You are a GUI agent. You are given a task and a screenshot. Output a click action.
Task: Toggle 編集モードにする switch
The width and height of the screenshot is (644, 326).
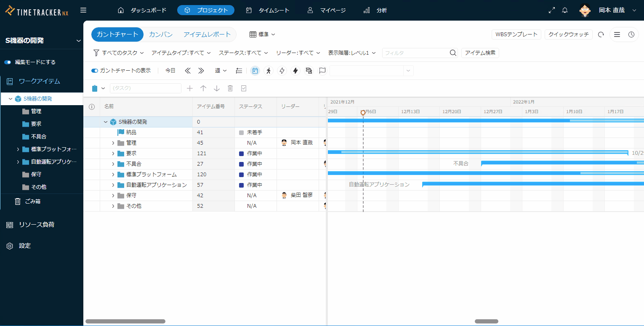click(8, 62)
